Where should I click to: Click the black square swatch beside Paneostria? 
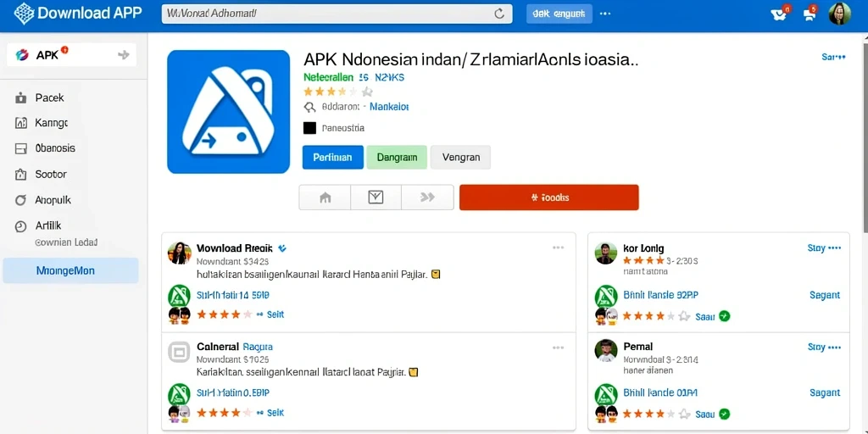[x=310, y=128]
